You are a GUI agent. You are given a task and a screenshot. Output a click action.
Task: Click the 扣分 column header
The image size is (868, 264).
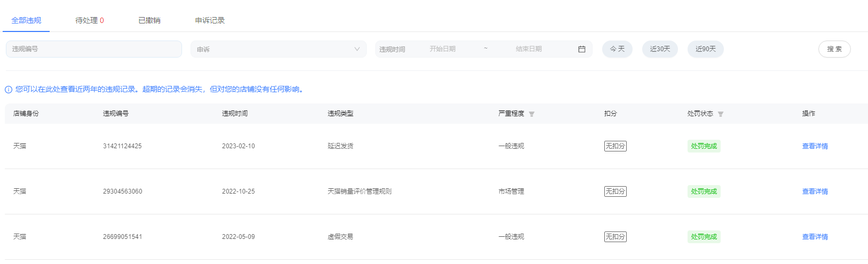pos(611,114)
